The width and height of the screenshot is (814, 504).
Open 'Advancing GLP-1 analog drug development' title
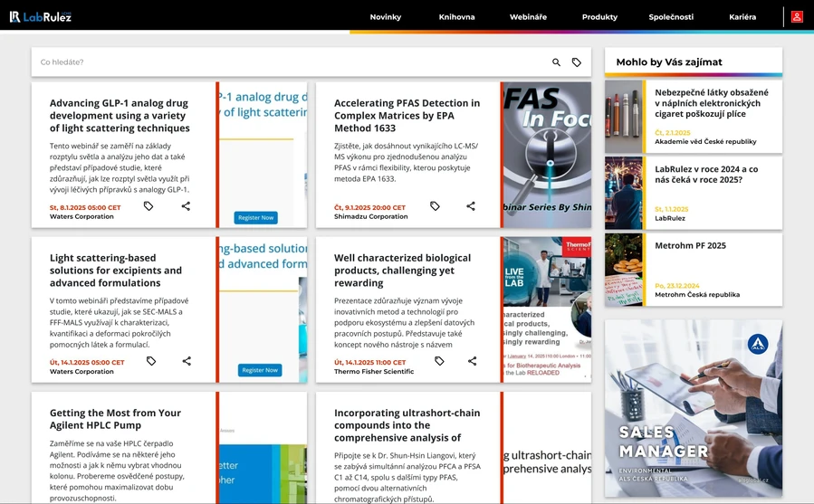tap(120, 115)
